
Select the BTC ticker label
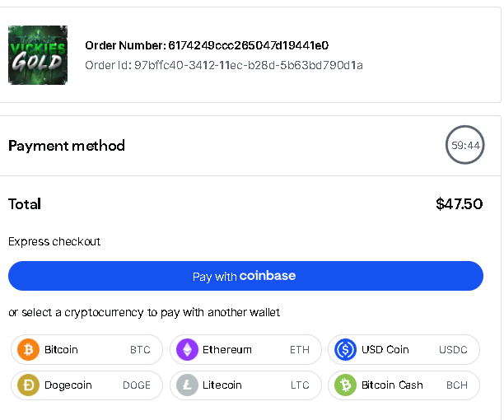[140, 350]
